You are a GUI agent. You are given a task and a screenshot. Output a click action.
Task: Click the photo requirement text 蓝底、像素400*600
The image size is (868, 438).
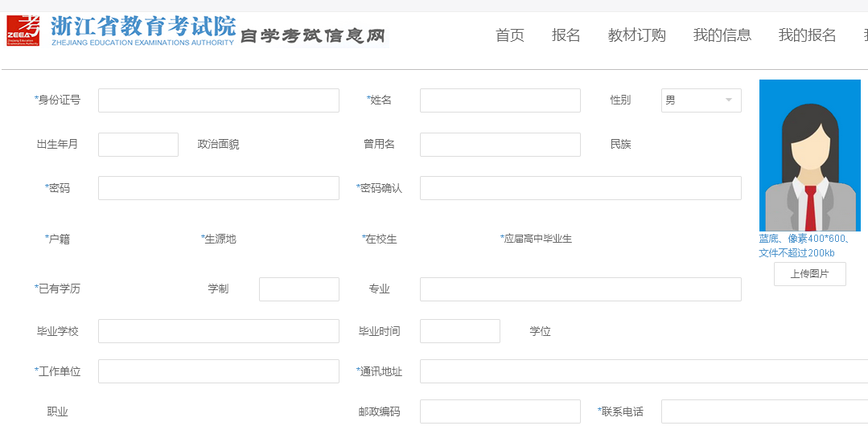(x=804, y=239)
